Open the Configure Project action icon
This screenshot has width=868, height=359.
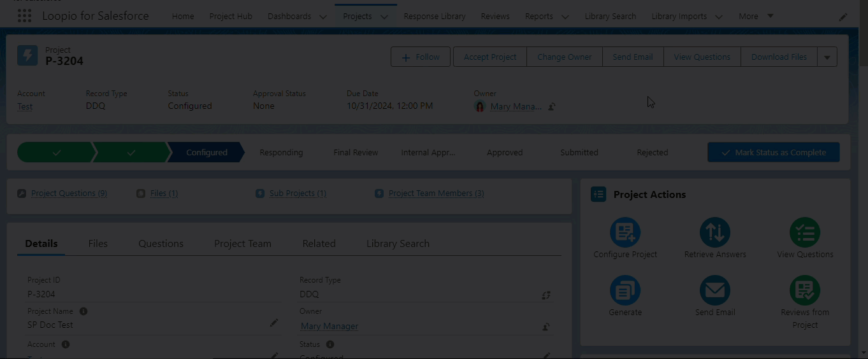tap(625, 232)
